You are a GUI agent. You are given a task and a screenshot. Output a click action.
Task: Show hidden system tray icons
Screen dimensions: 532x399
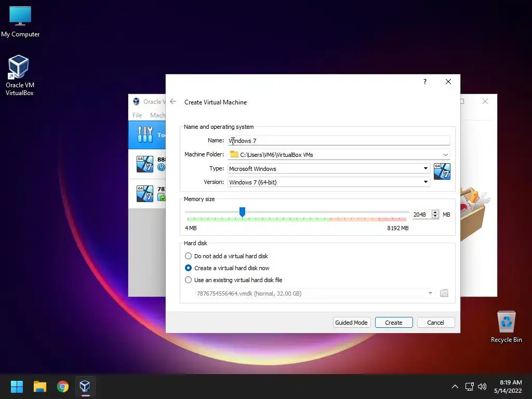click(455, 387)
